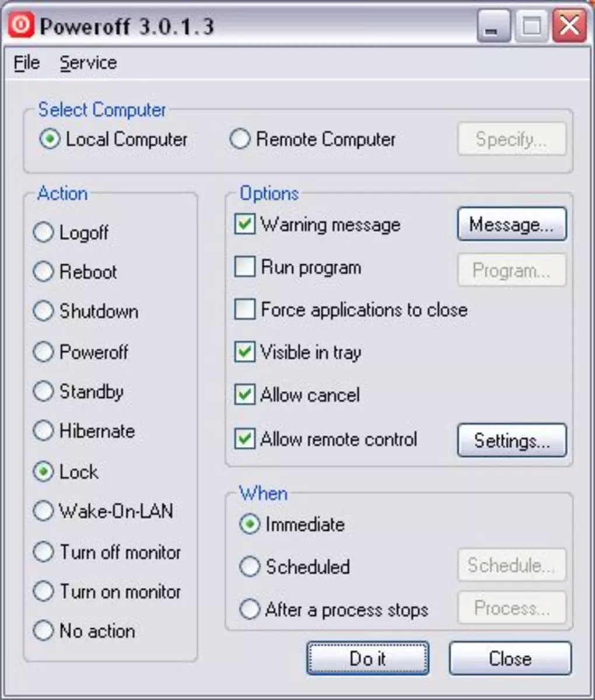Viewport: 595px width, 700px height.
Task: Open remote control Settings
Action: coord(511,441)
